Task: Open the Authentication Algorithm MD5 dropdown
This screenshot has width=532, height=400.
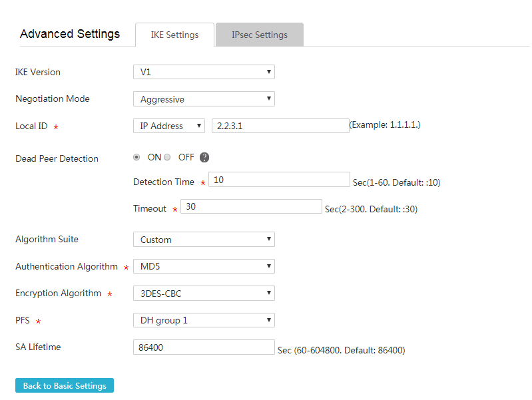Action: tap(204, 266)
